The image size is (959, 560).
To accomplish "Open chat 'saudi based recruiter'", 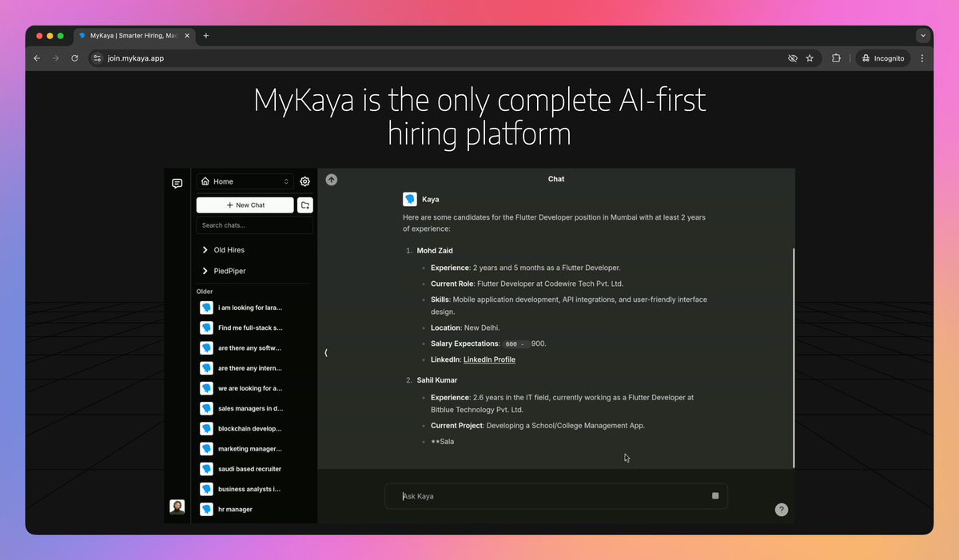I will point(249,469).
